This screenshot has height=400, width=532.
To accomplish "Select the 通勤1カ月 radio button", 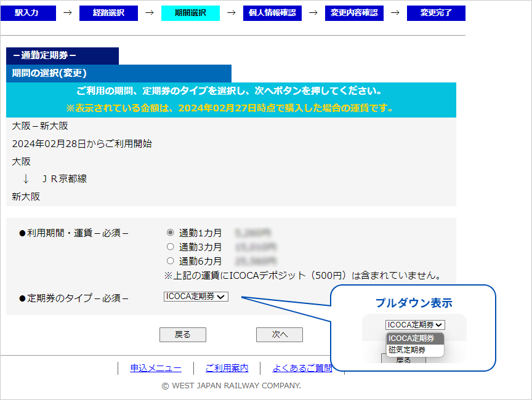I will [171, 233].
